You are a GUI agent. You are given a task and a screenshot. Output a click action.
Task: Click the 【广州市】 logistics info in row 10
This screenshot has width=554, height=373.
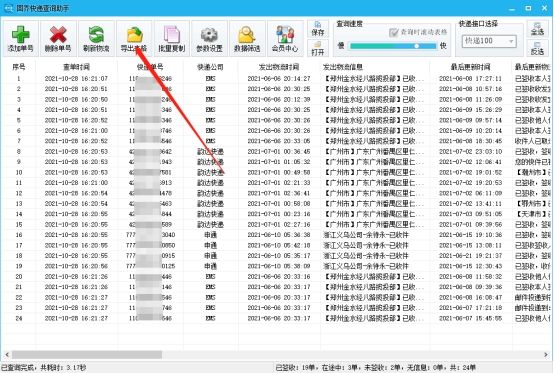374,172
